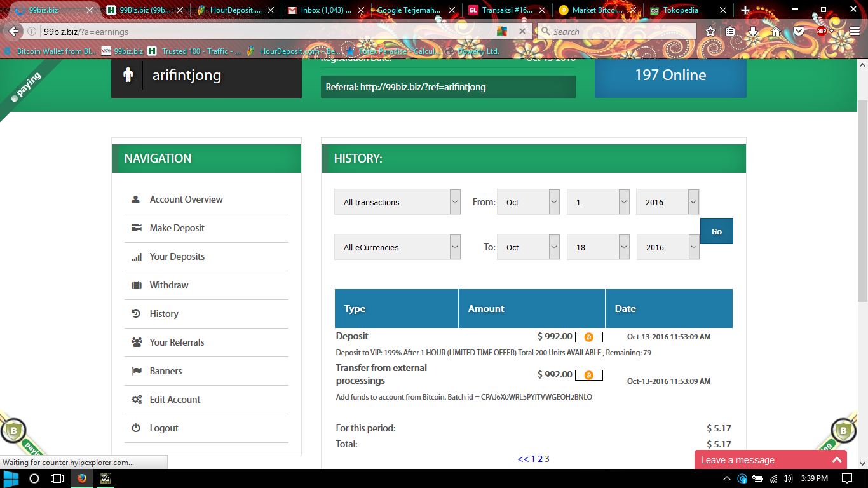Open the All transactions dropdown
Image resolution: width=868 pixels, height=488 pixels.
pyautogui.click(x=397, y=202)
